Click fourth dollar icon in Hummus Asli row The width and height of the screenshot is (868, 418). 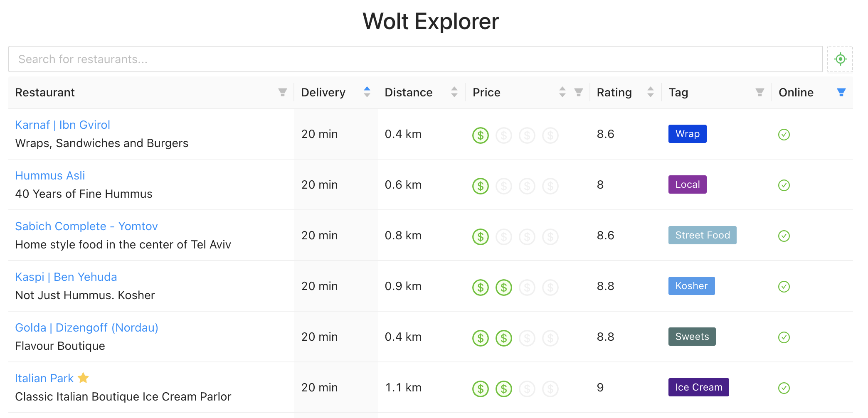pos(550,186)
